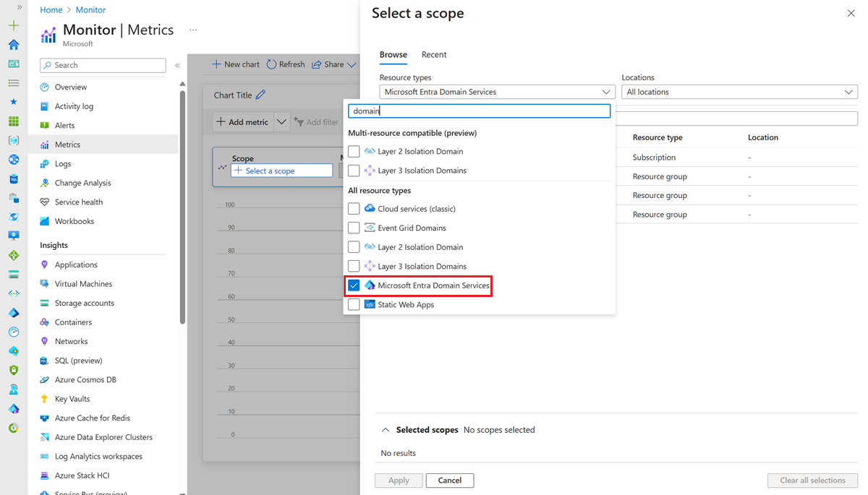
Task: Click the Cancel button
Action: (449, 481)
